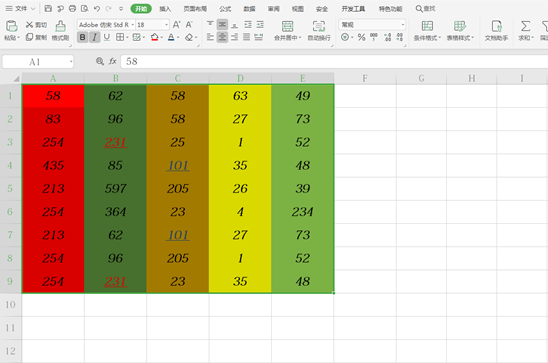
Task: Open the 文件 menu dropdown arrow
Action: 33,9
